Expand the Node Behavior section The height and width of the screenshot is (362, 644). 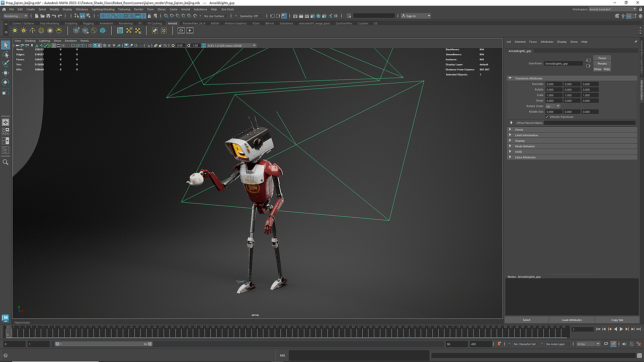[572, 146]
